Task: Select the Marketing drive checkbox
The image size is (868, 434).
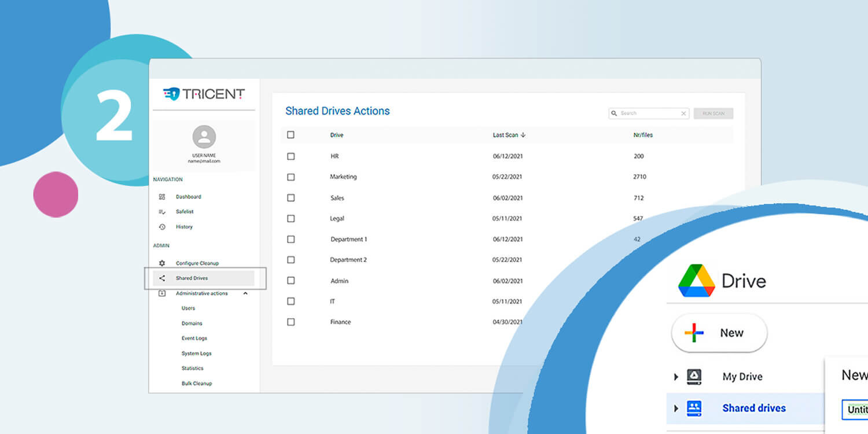Action: 290,177
